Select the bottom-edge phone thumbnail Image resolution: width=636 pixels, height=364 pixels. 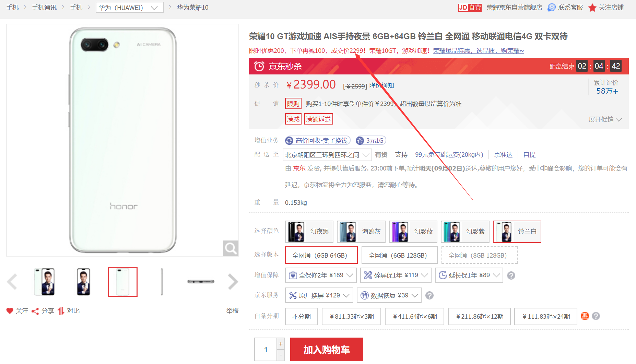[x=201, y=282]
